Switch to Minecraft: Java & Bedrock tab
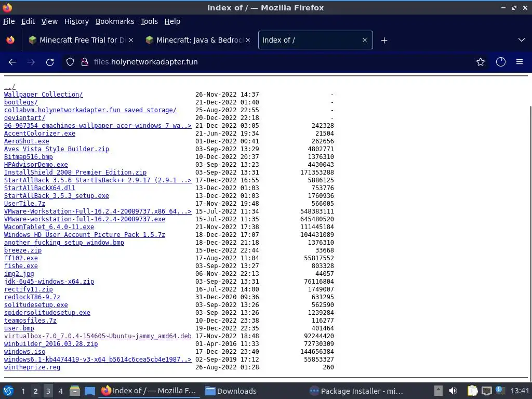Image resolution: width=532 pixels, height=399 pixels. pyautogui.click(x=198, y=40)
